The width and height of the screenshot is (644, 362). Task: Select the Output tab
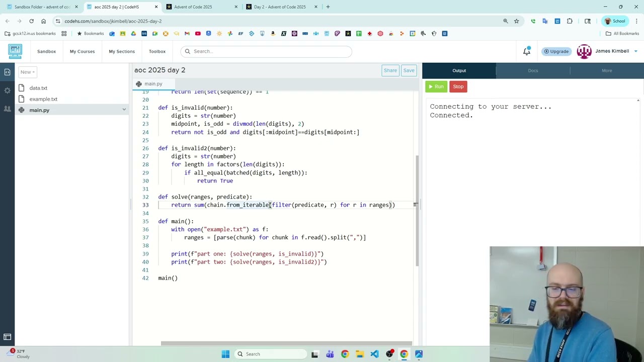(459, 71)
